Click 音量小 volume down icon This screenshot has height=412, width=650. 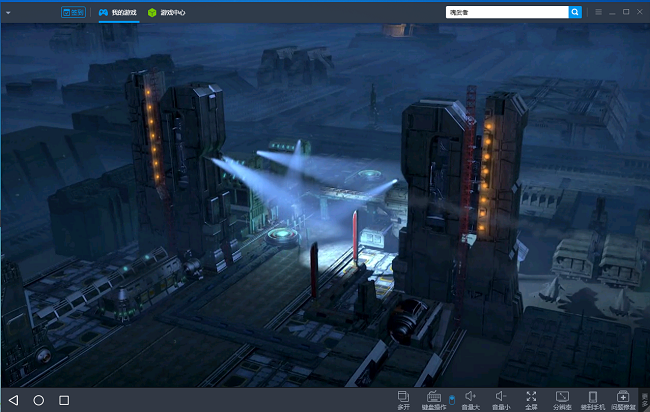click(x=501, y=400)
